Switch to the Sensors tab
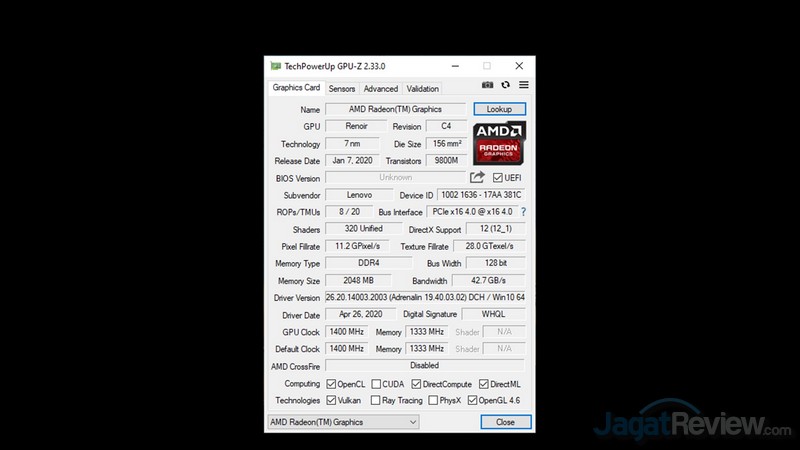 pyautogui.click(x=342, y=89)
